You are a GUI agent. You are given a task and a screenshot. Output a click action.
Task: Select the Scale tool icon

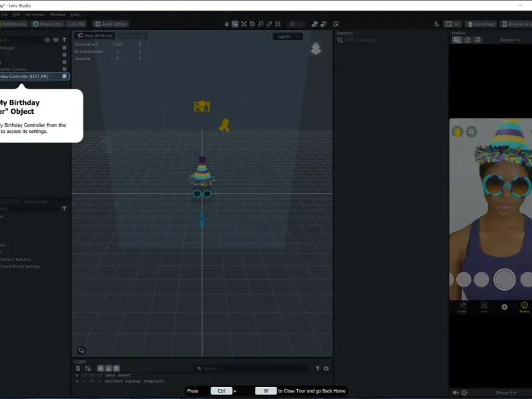point(261,24)
